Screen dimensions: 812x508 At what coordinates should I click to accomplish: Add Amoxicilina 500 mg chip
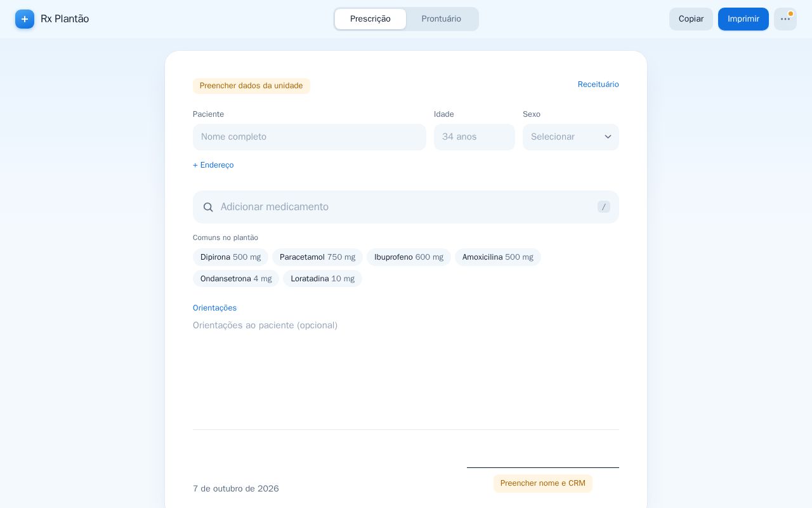[x=498, y=257]
